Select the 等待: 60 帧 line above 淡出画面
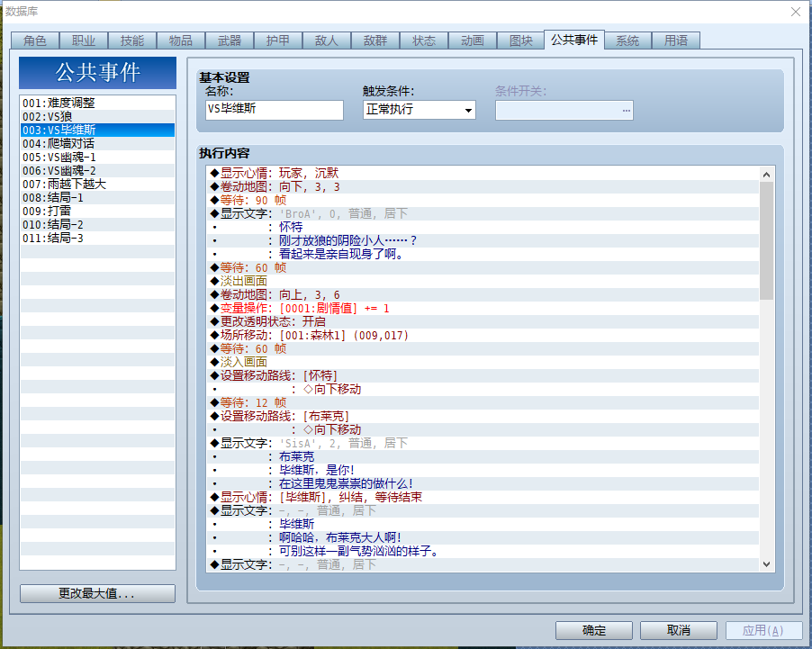 [x=483, y=267]
